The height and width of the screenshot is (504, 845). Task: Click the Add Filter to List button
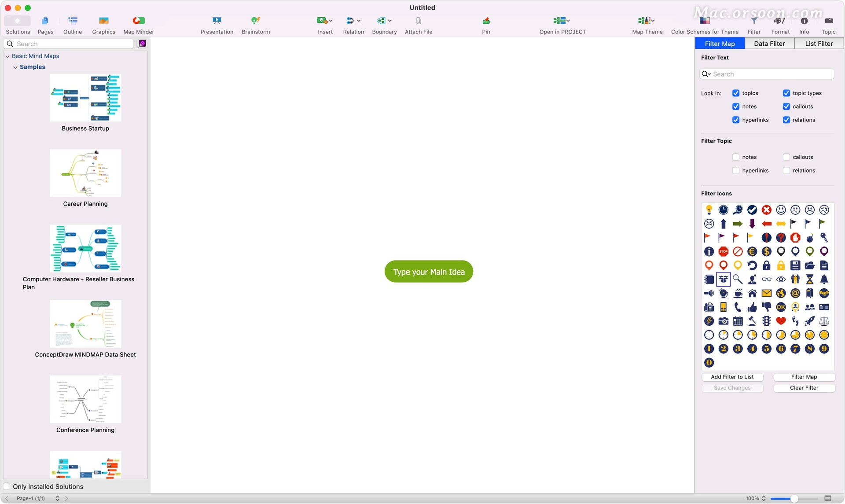(732, 377)
